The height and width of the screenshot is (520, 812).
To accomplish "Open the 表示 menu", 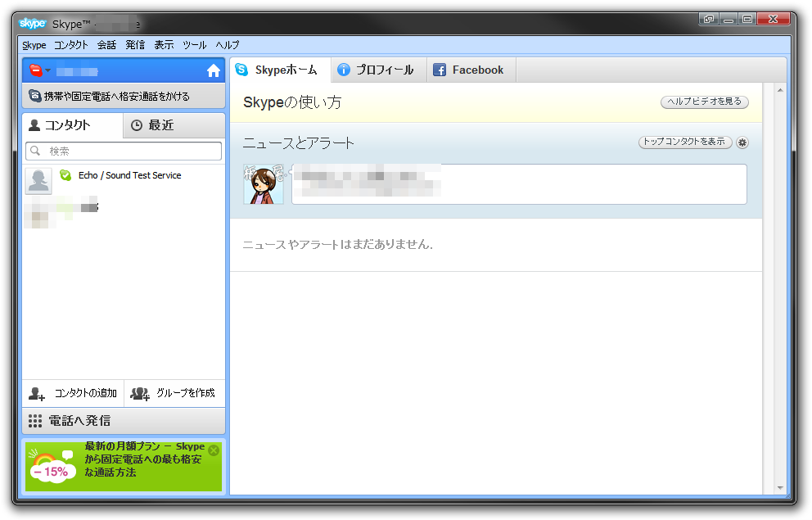I will tap(164, 45).
